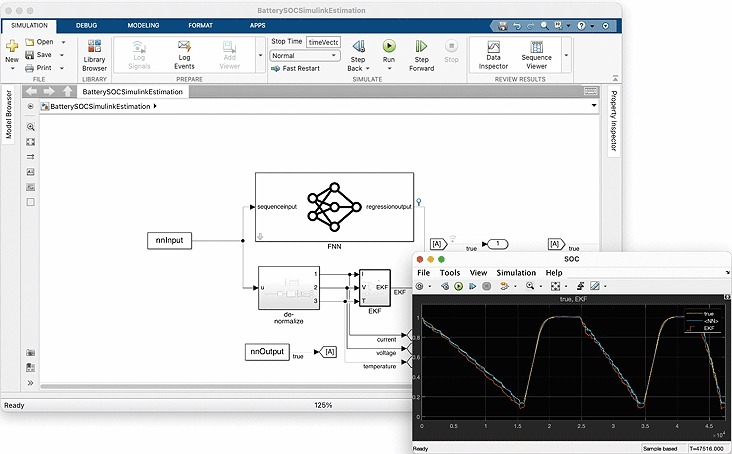Screen dimensions: 732x454
Task: Click green Run button in SOC scope toolbar
Action: (x=458, y=286)
